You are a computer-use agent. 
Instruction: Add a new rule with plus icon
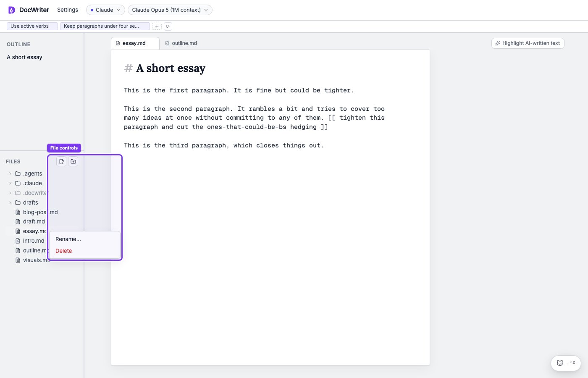[x=157, y=26]
